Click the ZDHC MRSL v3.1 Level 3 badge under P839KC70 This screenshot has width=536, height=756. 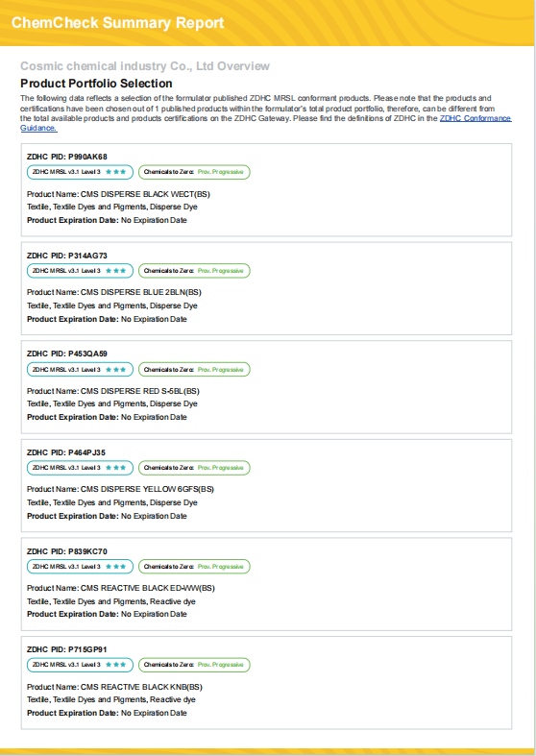tap(80, 567)
